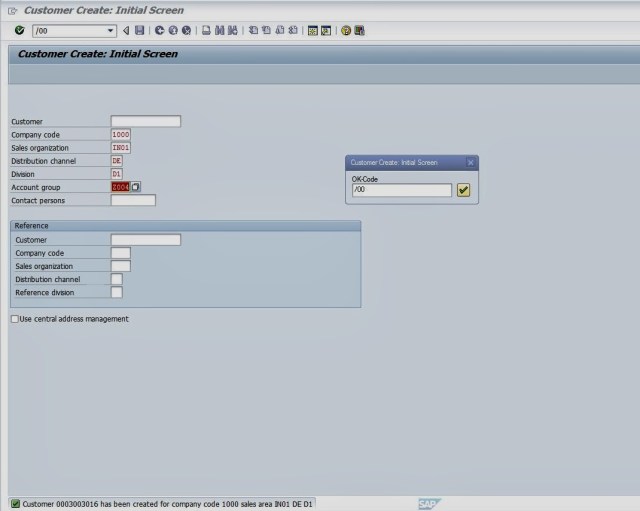640x511 pixels.
Task: Open the Account group search help button
Action: tap(136, 187)
